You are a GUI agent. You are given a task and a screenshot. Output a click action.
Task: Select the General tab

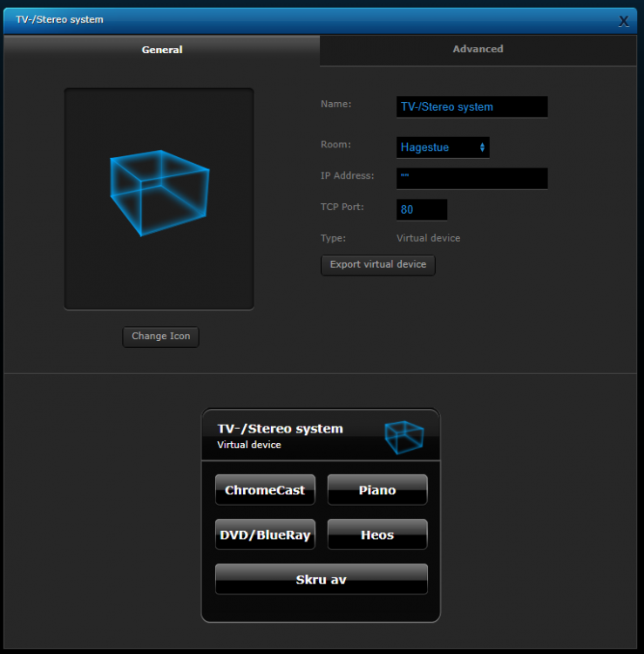point(162,50)
